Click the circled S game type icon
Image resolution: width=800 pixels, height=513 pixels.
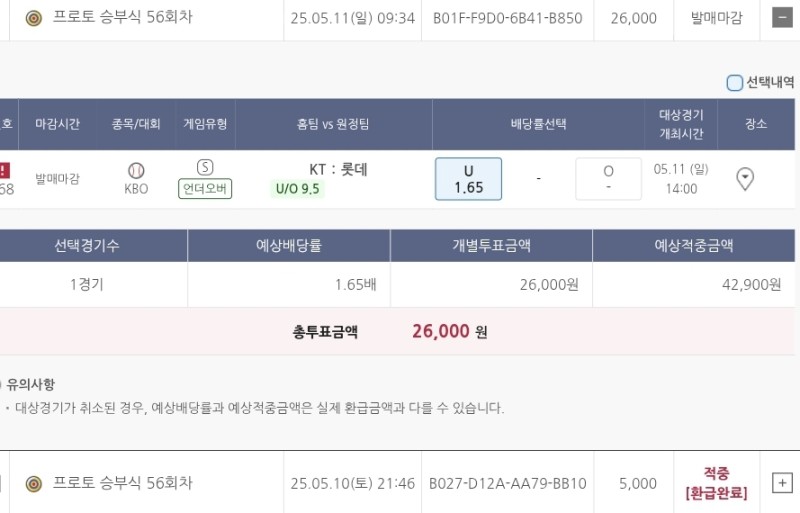click(x=205, y=168)
